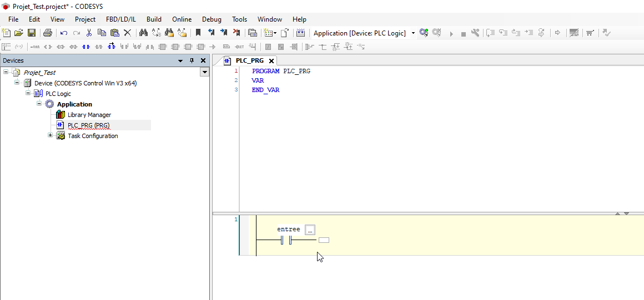The height and width of the screenshot is (300, 644).
Task: Open the FBD/LD/IL menu
Action: 120,19
